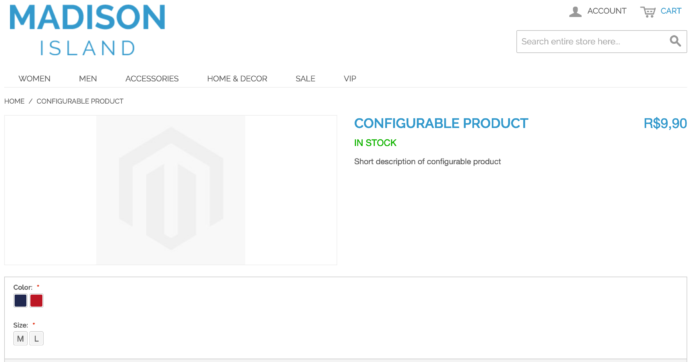The height and width of the screenshot is (362, 700).
Task: Open the Sale menu
Action: (305, 79)
